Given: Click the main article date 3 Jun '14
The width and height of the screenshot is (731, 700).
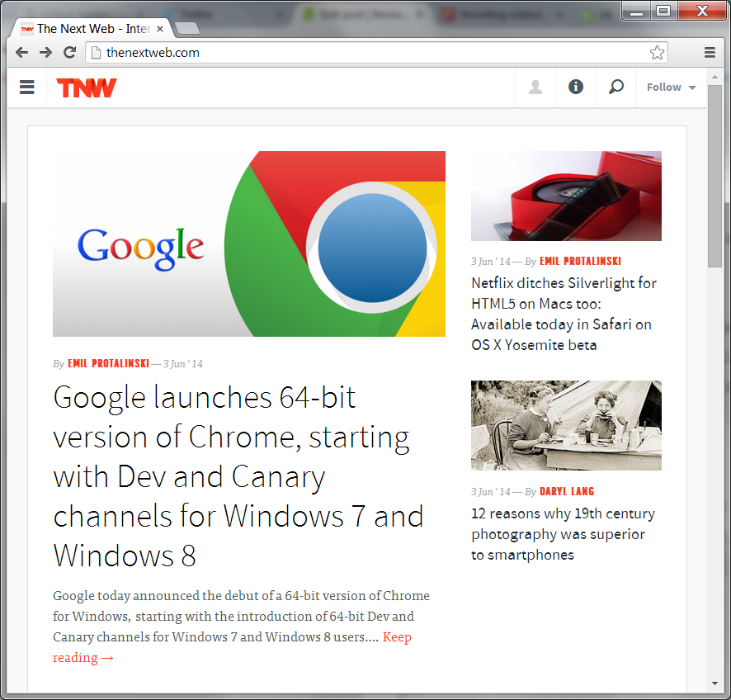Looking at the screenshot, I should pos(183,364).
